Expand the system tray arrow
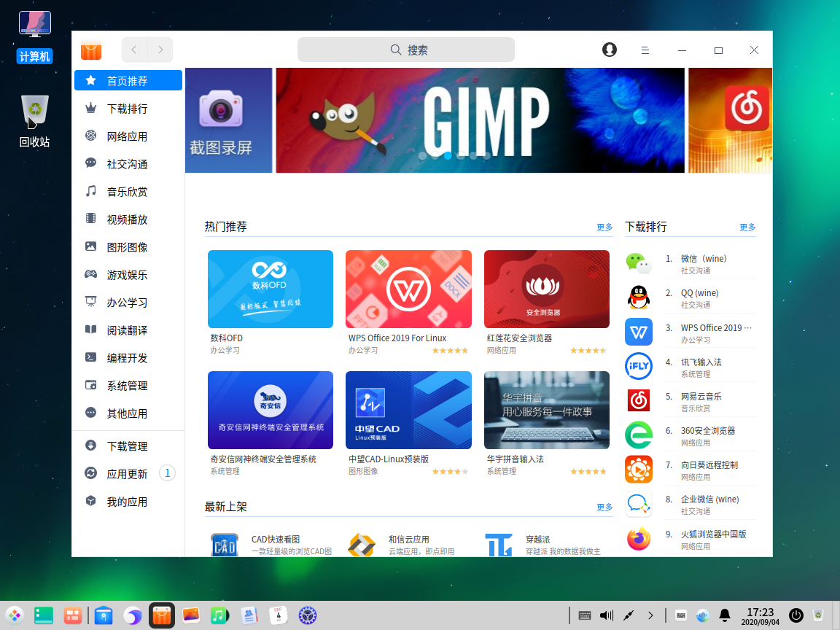The width and height of the screenshot is (840, 630). point(650,615)
